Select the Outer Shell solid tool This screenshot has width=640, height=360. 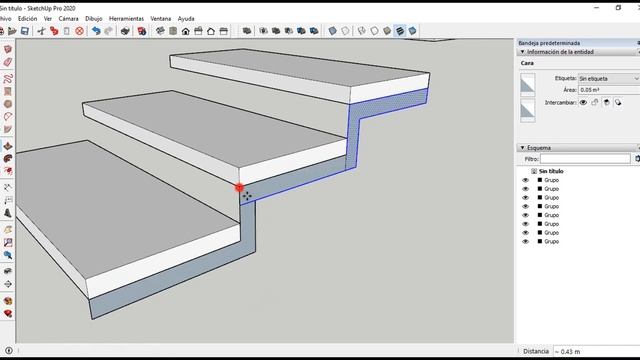pyautogui.click(x=247, y=31)
